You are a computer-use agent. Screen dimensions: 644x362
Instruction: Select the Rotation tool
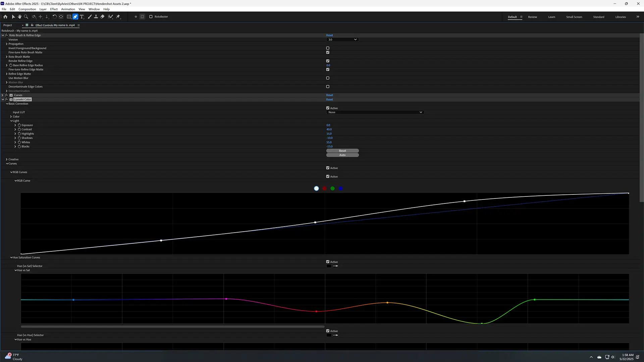point(54,16)
